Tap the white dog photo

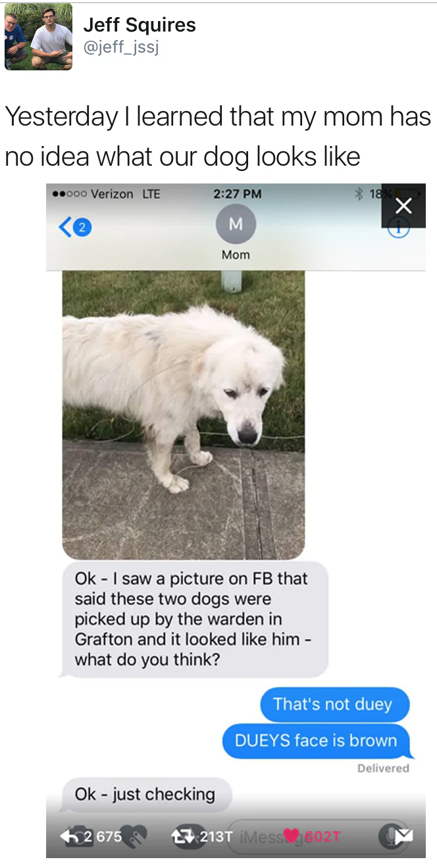184,414
